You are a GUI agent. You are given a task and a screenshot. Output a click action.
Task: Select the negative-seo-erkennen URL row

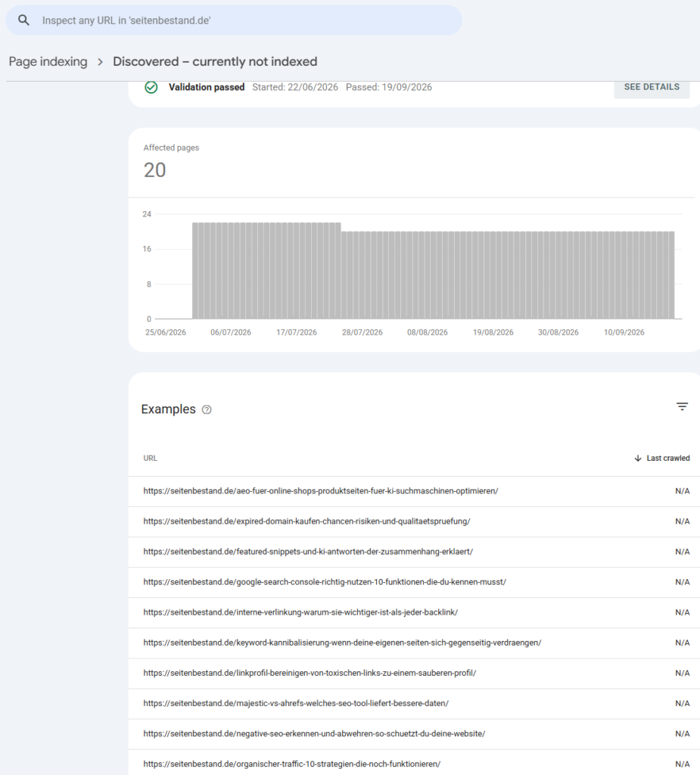click(x=414, y=734)
